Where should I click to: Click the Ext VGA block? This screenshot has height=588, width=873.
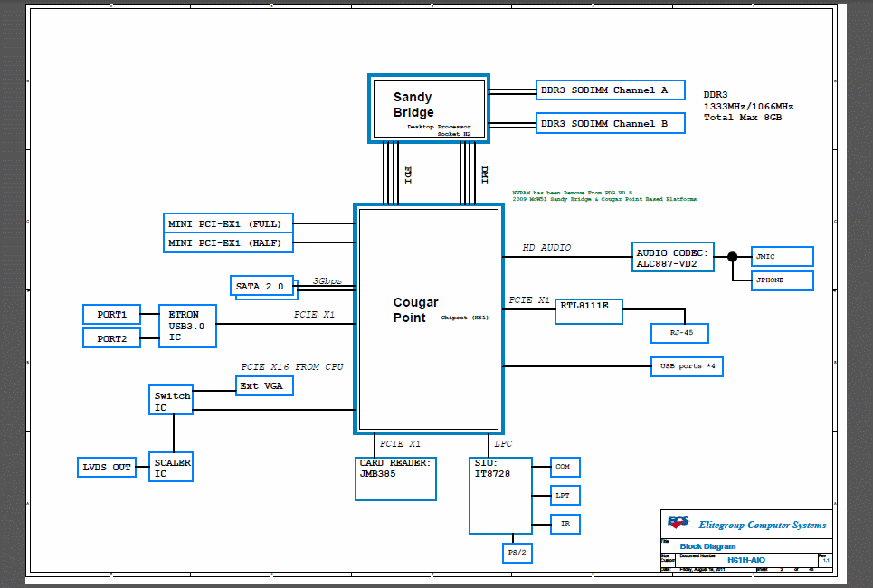pos(263,385)
